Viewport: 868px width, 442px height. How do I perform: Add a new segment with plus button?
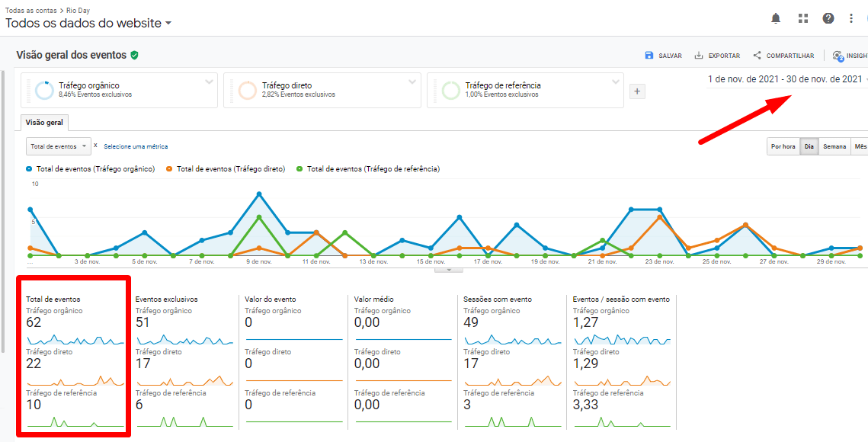point(638,91)
